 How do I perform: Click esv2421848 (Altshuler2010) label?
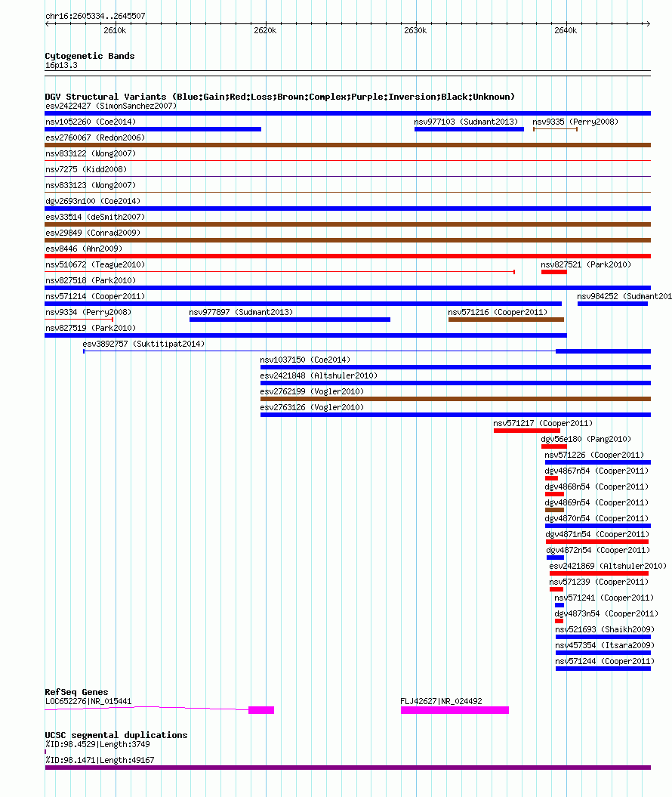(x=319, y=375)
